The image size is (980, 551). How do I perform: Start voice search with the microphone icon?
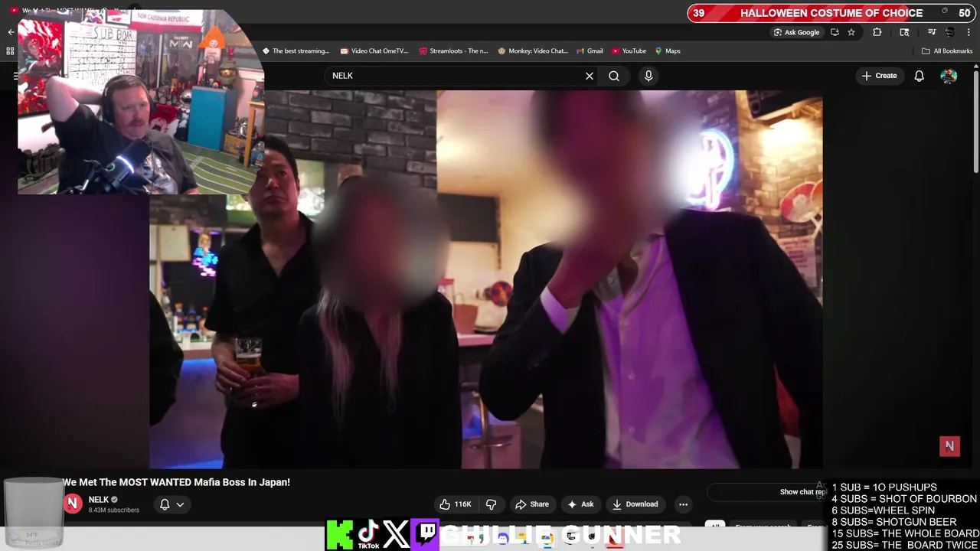coord(648,76)
